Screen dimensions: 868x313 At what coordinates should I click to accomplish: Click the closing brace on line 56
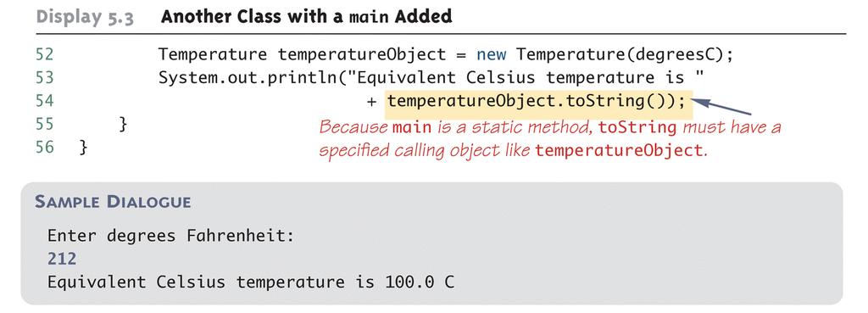[x=84, y=148]
